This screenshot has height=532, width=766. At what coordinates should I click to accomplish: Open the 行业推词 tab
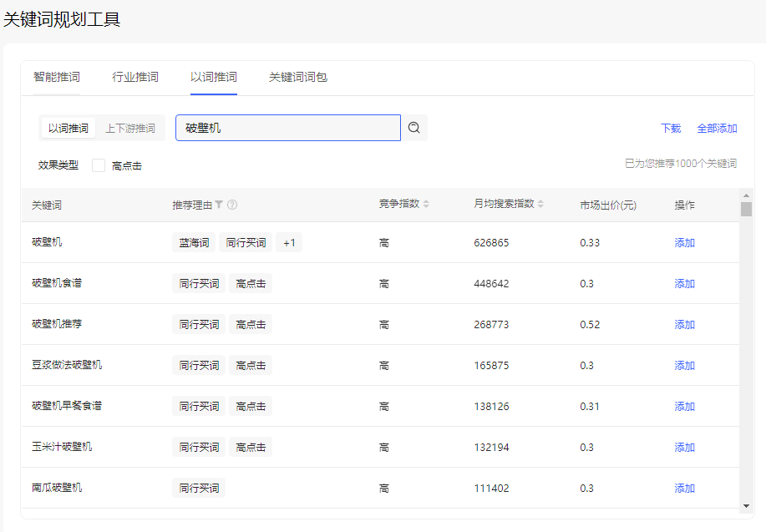135,78
